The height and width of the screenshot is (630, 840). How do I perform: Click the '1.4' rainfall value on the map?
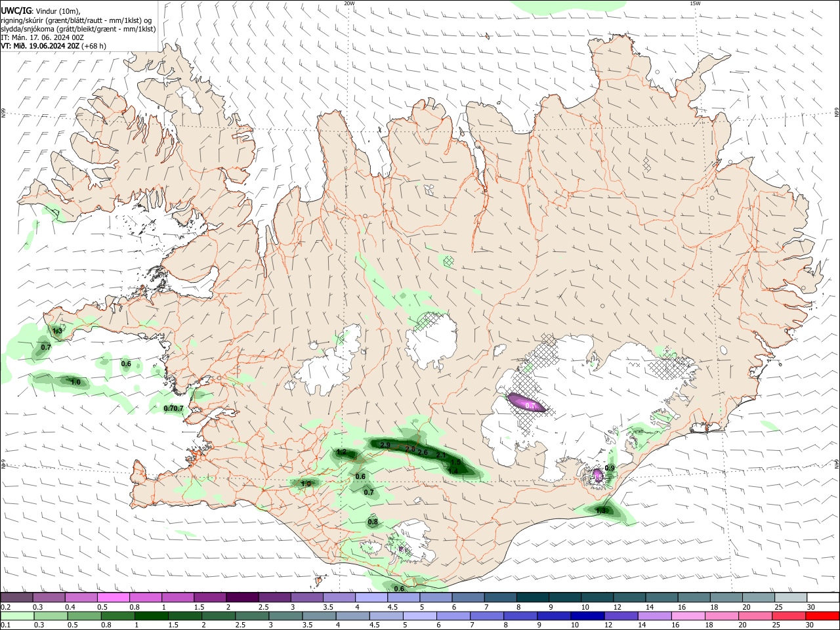pyautogui.click(x=452, y=471)
